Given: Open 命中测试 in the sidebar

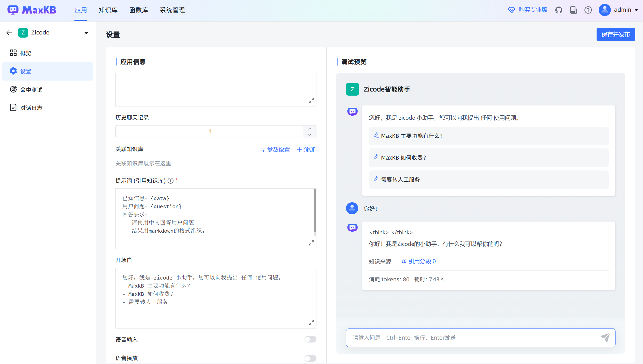Looking at the screenshot, I should [x=31, y=90].
